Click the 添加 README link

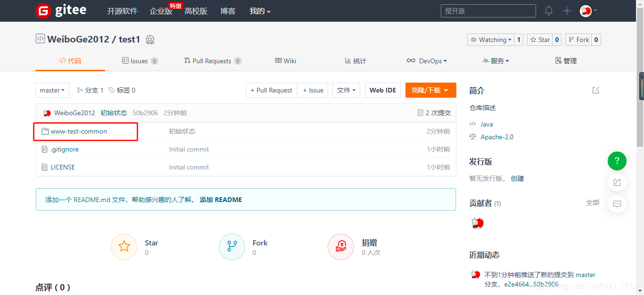point(221,200)
